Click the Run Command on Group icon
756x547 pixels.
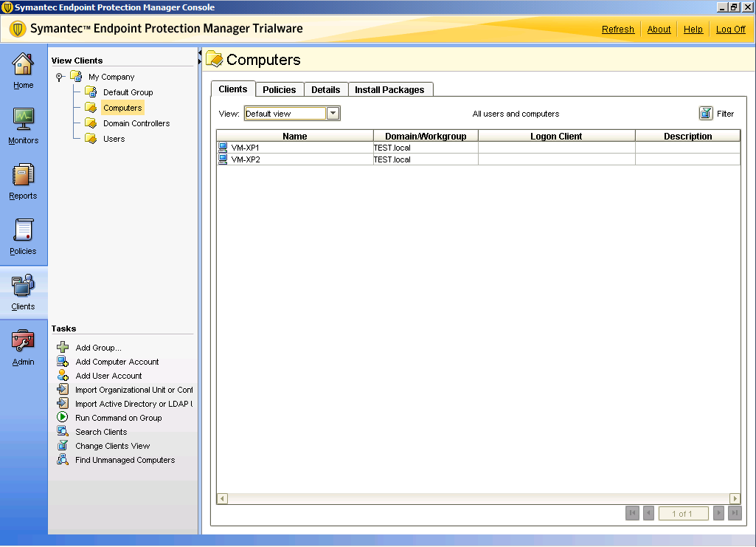pos(63,417)
